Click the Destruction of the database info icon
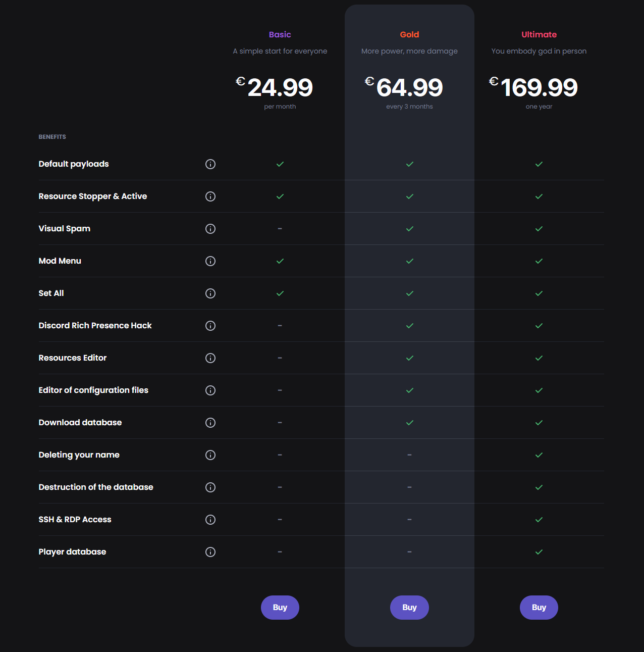 tap(210, 487)
